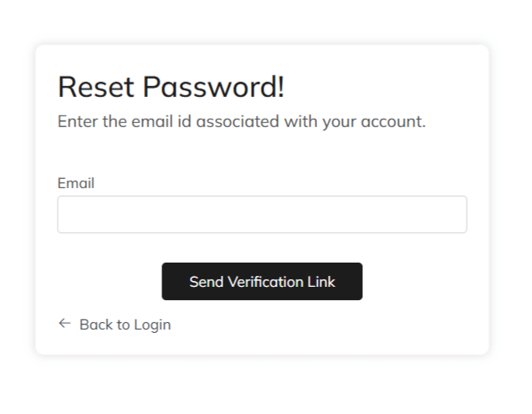Click the right end of the Email input
The width and height of the screenshot is (532, 414).
coord(452,214)
